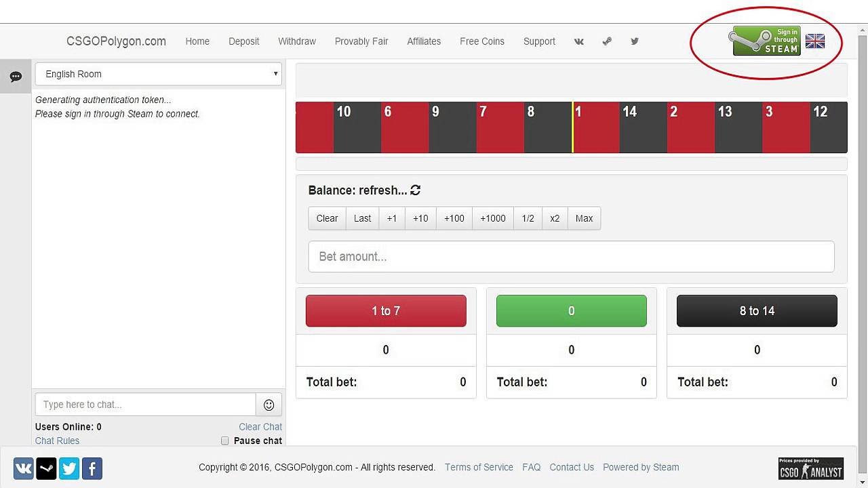Click the CSGO Analyst logo

coord(811,468)
